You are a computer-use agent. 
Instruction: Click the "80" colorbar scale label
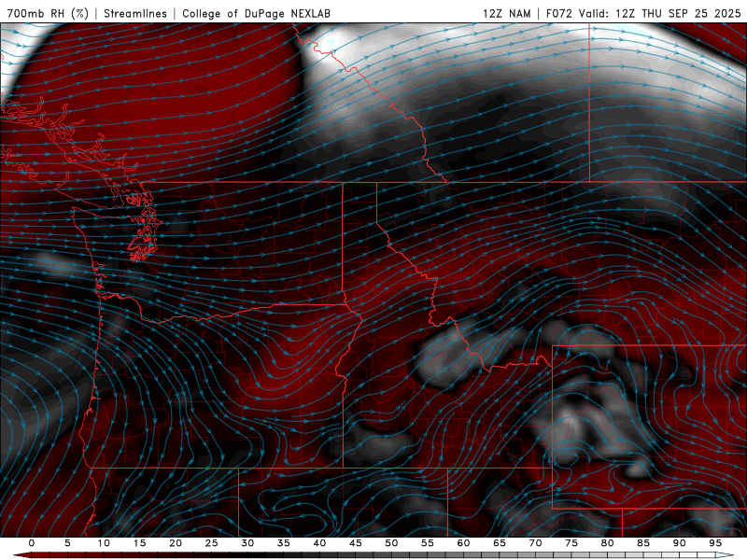pos(608,543)
